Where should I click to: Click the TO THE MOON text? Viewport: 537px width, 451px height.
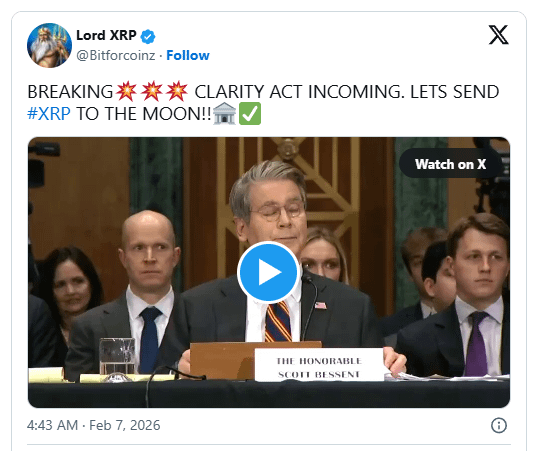pyautogui.click(x=144, y=114)
